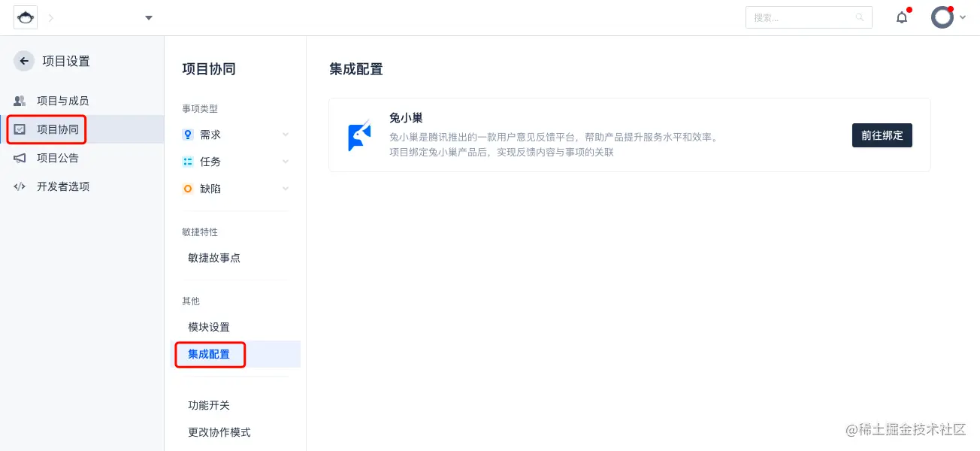Click the 开发者选项 code icon

pyautogui.click(x=20, y=186)
